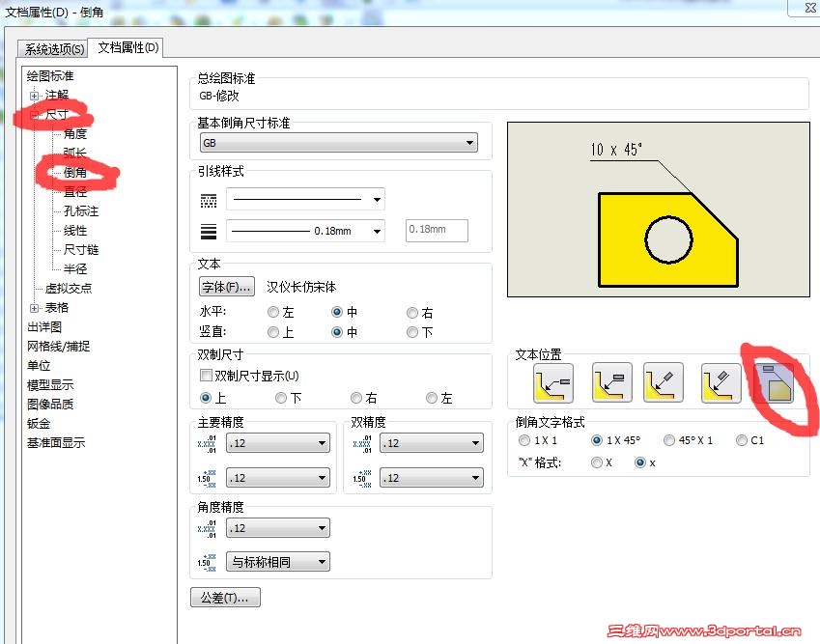Open primary precision tolerance dropdown
The image size is (820, 644).
(278, 478)
